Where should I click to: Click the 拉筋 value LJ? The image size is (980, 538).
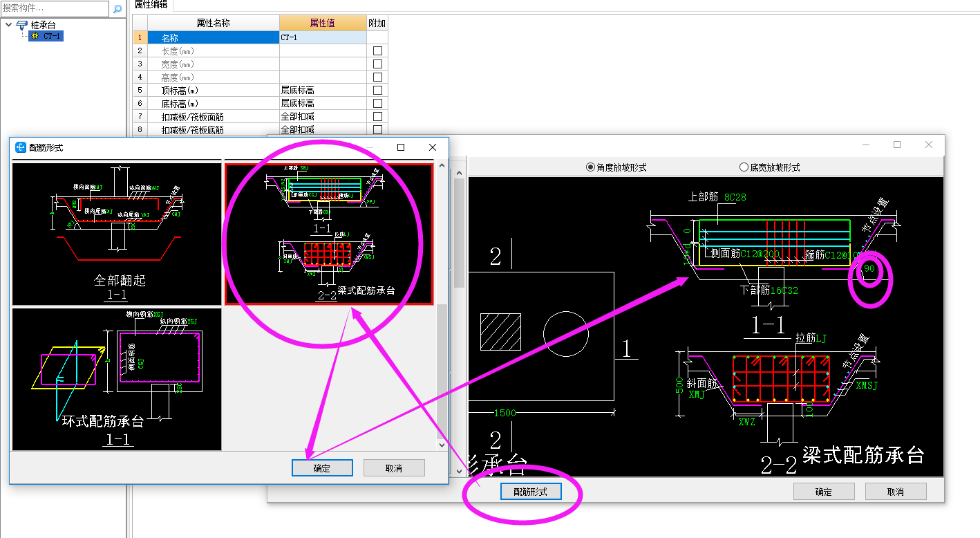[x=821, y=338]
